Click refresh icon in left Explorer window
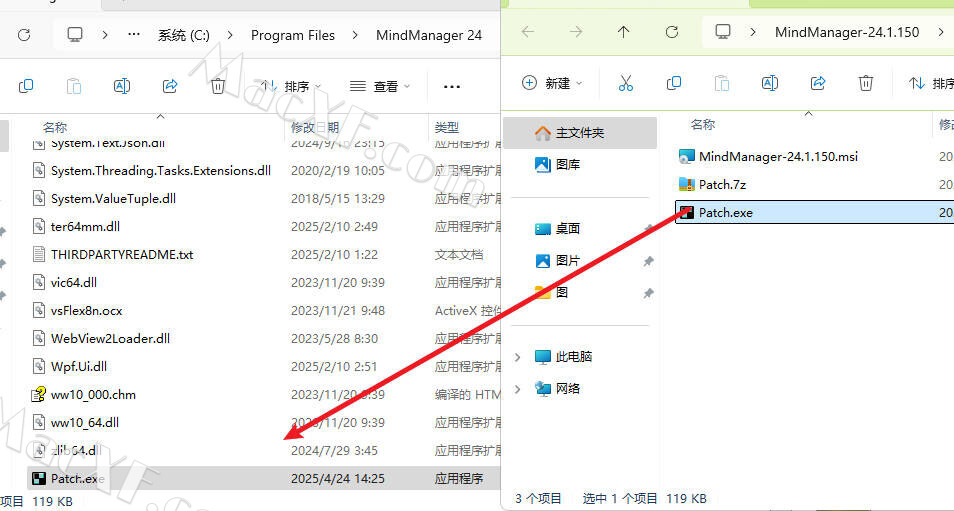954x511 pixels. (x=24, y=35)
